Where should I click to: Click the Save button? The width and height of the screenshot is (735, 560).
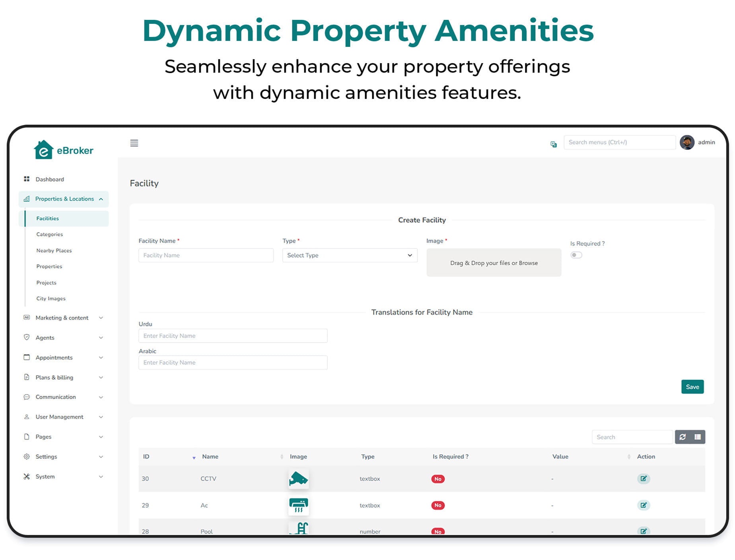[692, 386]
